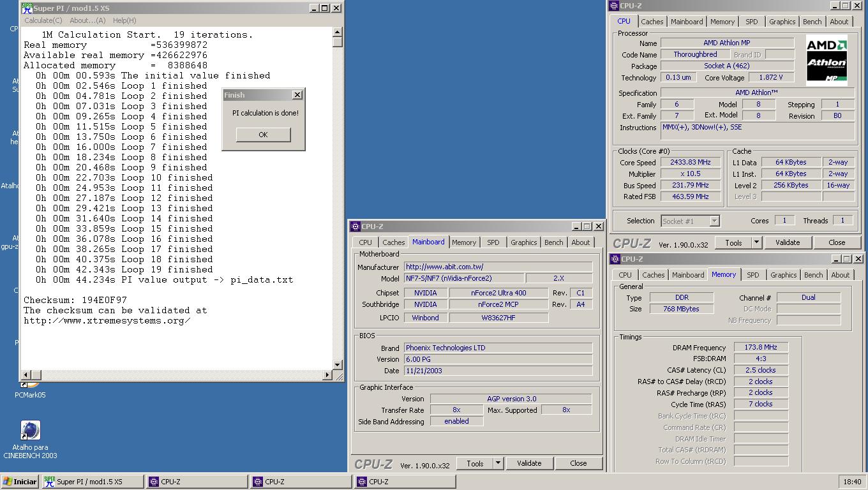
Task: Click Super PI horizontal scrollbar right arrow
Action: tap(327, 375)
